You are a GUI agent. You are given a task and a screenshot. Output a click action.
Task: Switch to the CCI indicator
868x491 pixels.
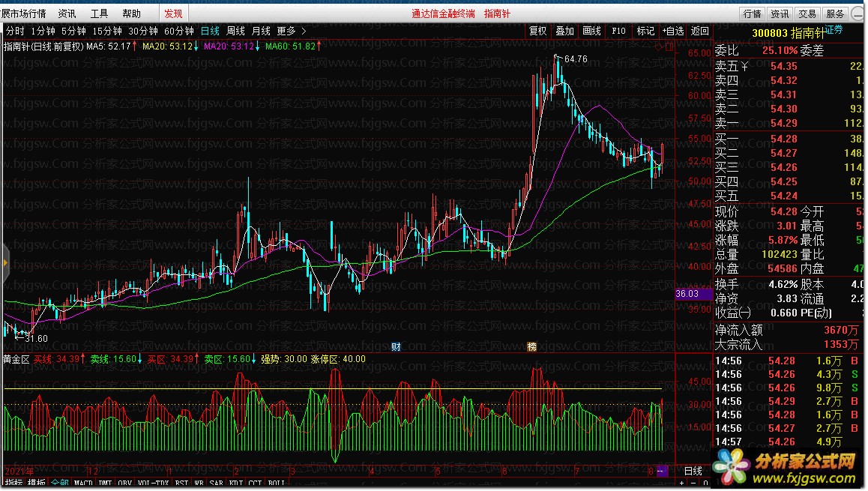tap(255, 484)
